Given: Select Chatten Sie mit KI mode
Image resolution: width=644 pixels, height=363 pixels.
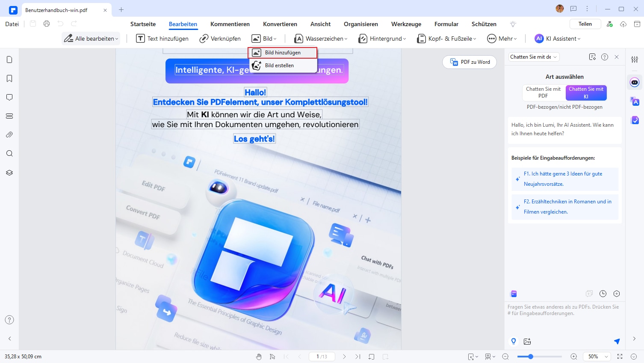Looking at the screenshot, I should (586, 92).
